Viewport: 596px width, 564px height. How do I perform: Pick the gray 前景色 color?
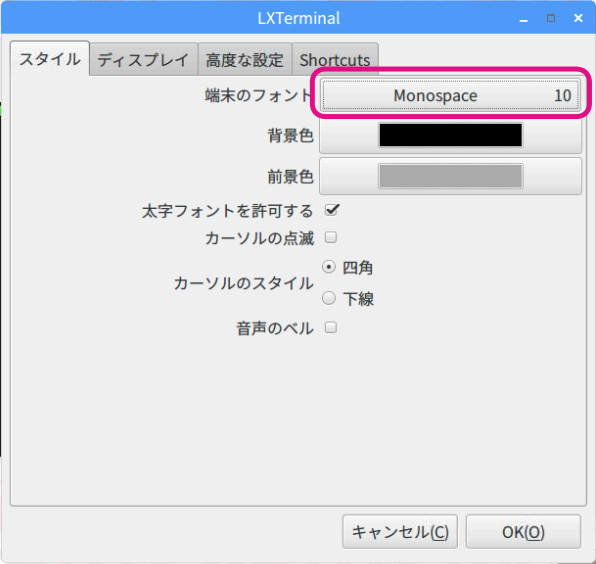click(450, 176)
